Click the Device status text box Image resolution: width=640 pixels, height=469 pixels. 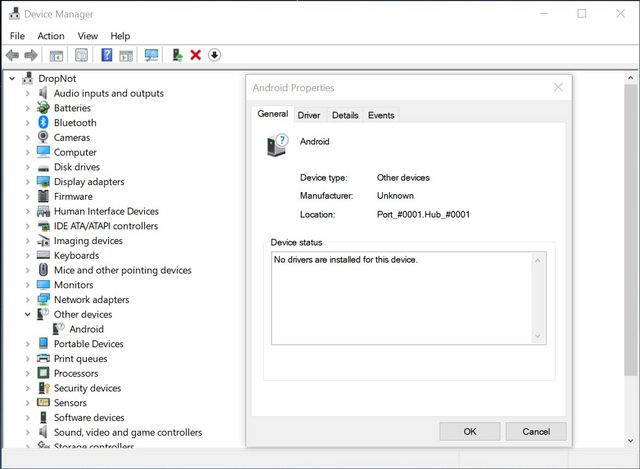409,298
